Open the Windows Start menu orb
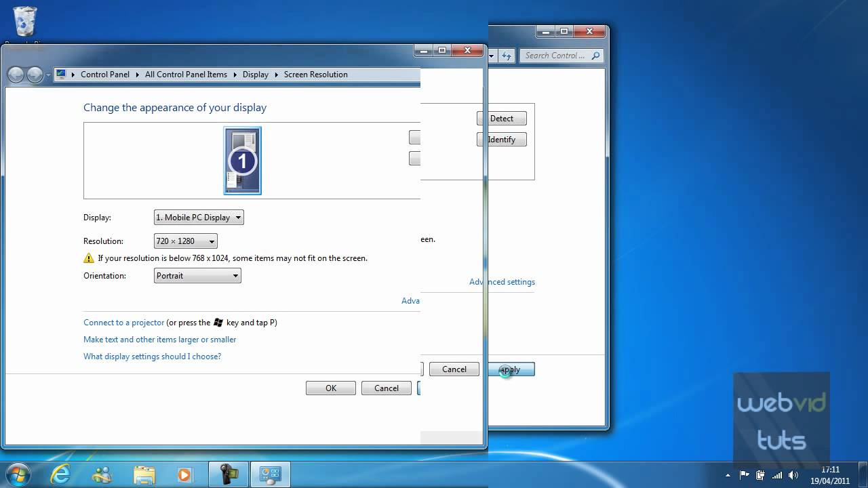The height and width of the screenshot is (488, 868). coord(18,474)
